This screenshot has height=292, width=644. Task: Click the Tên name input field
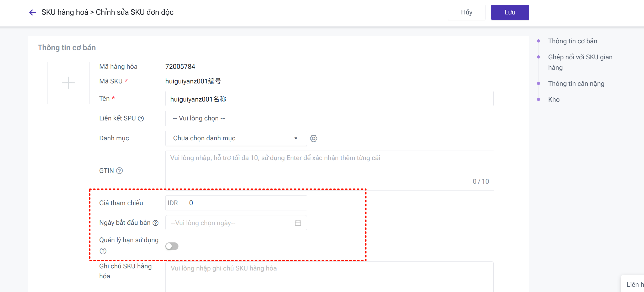click(x=329, y=99)
